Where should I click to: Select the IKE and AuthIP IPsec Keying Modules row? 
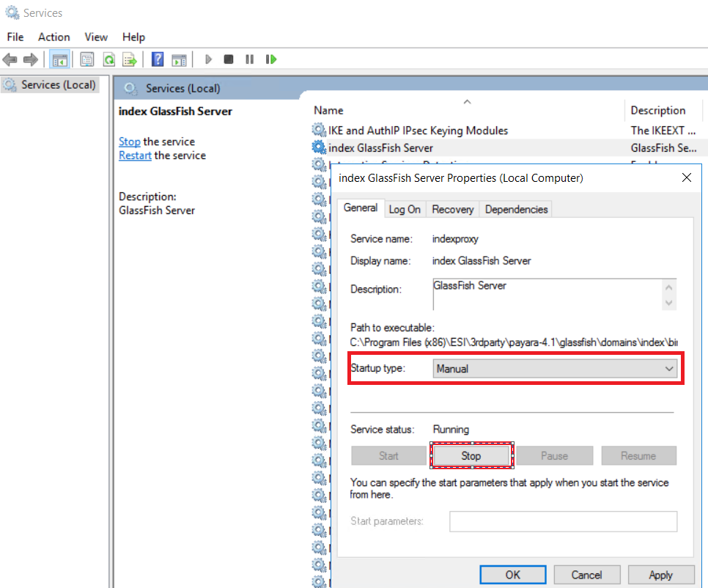tap(418, 131)
